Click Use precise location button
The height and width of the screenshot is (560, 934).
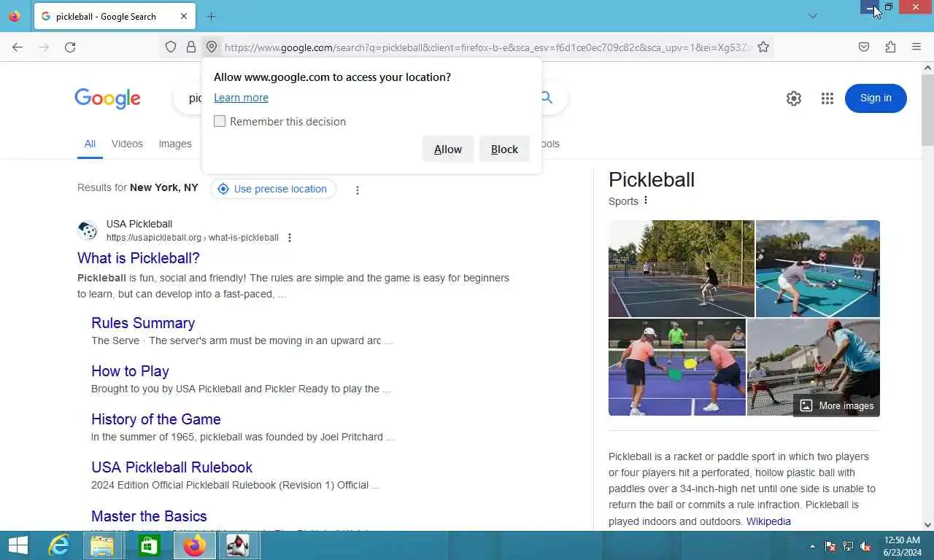273,189
